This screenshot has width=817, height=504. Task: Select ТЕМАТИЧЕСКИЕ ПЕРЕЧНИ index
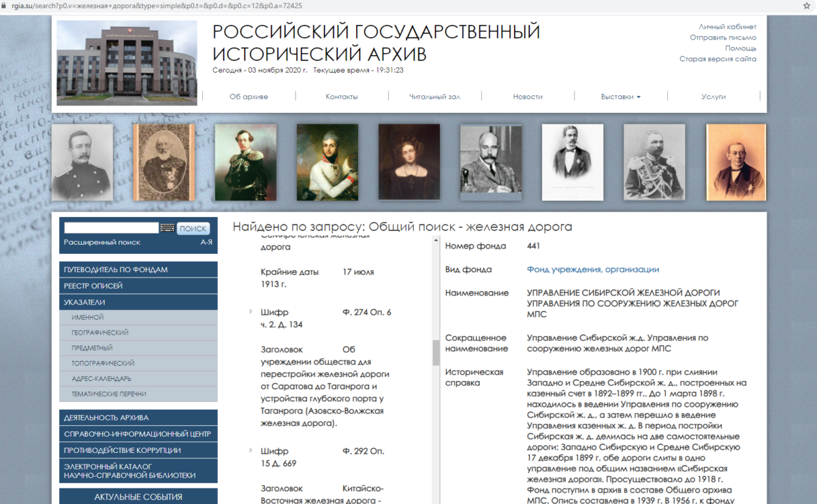(138, 394)
